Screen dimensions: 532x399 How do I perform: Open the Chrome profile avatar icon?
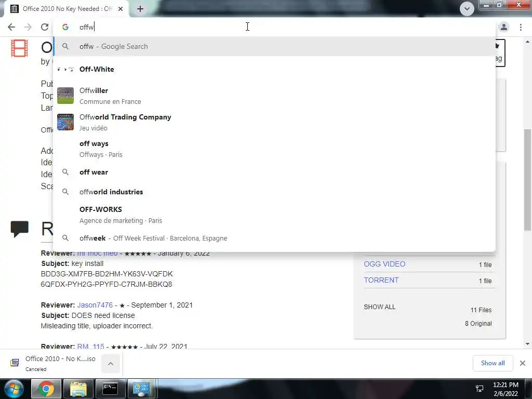[504, 27]
